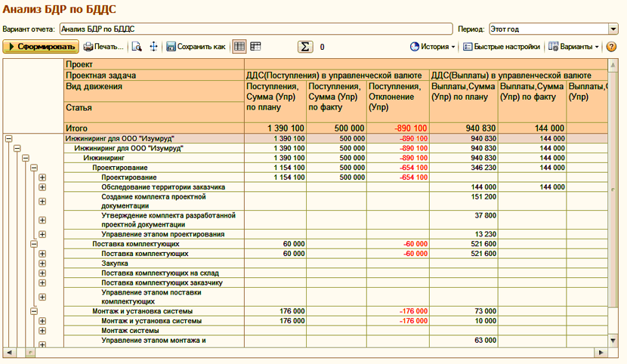Image resolution: width=627 pixels, height=364 pixels.
Task: Open the Варианты dropdown menu
Action: point(573,47)
